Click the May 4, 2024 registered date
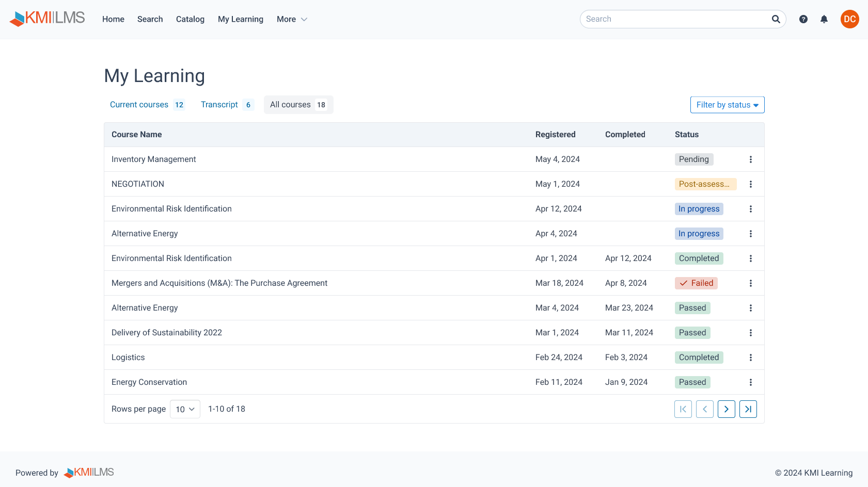The image size is (868, 487). pyautogui.click(x=558, y=159)
